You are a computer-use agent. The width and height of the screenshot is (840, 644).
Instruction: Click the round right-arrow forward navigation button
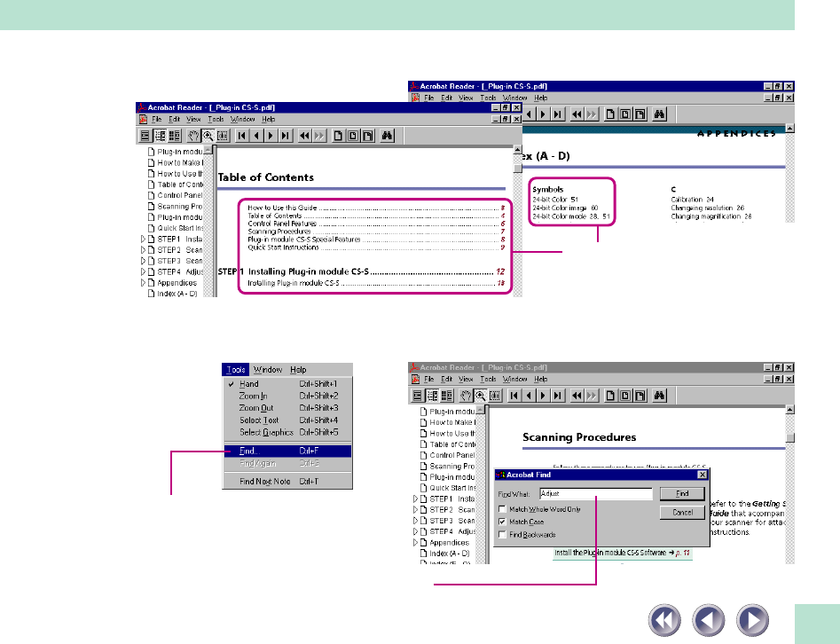(x=753, y=620)
